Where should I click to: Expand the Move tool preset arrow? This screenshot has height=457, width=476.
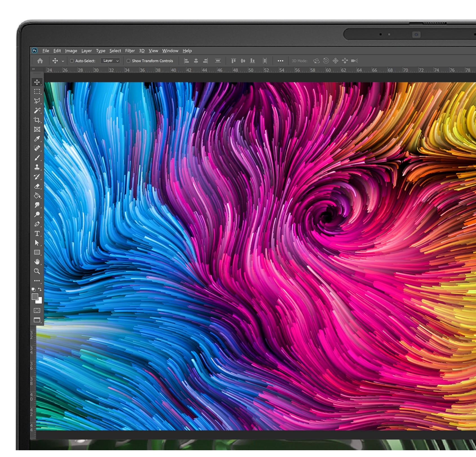tap(63, 61)
